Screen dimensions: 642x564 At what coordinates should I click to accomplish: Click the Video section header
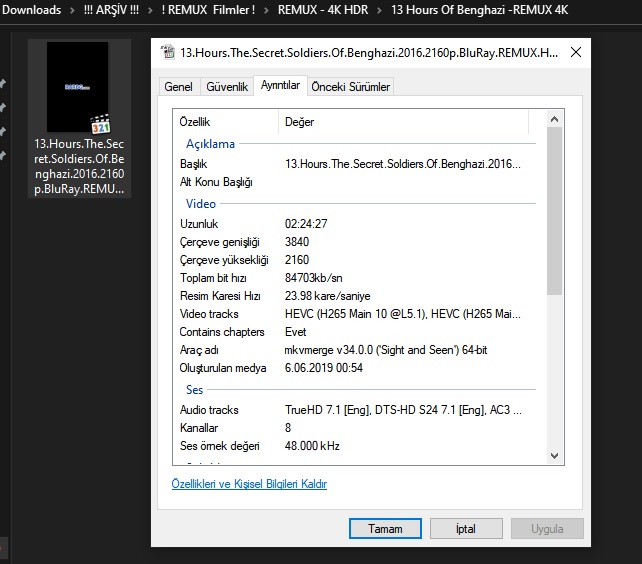(x=201, y=204)
